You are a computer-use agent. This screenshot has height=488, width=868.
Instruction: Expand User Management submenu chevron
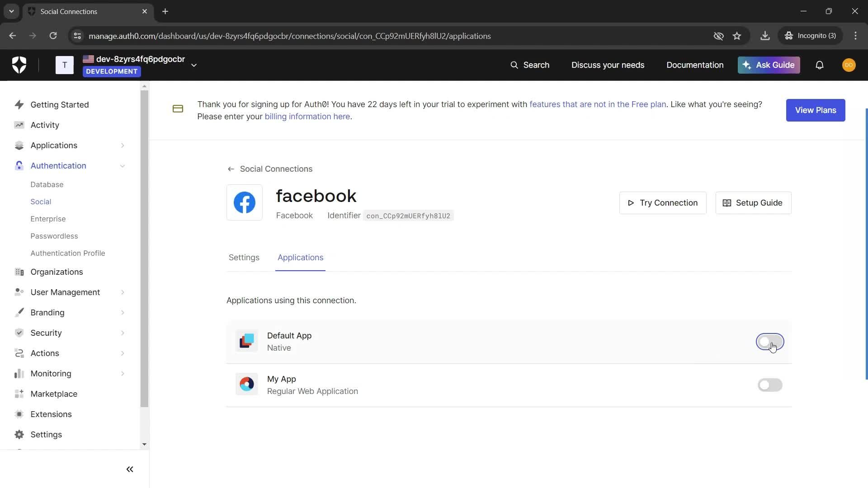tap(123, 292)
